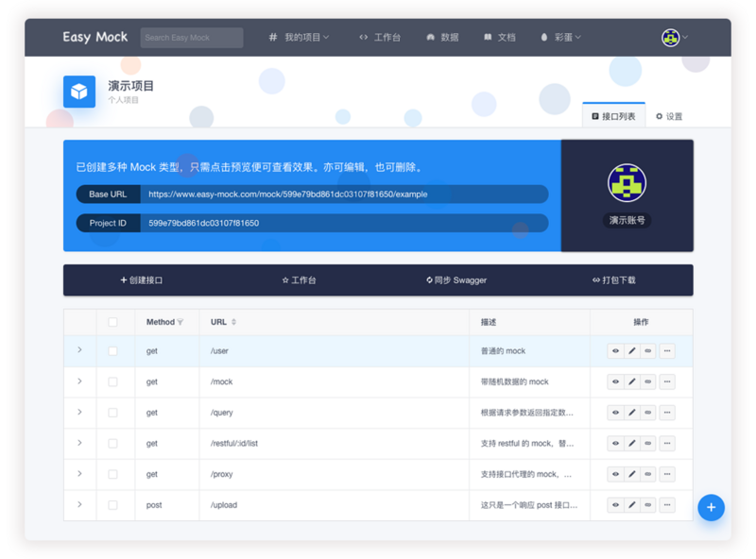Open more actions for the /upload interface
This screenshot has height=559, width=756.
coord(667,505)
